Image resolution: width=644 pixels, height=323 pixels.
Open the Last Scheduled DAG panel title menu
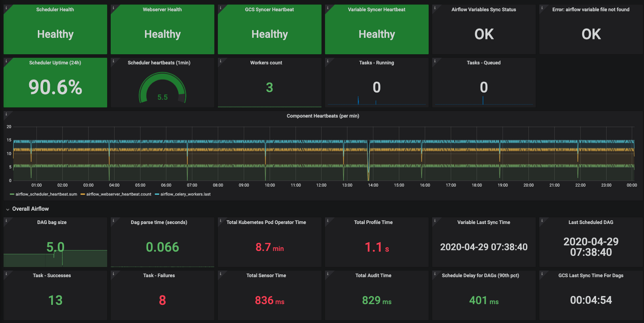(591, 222)
